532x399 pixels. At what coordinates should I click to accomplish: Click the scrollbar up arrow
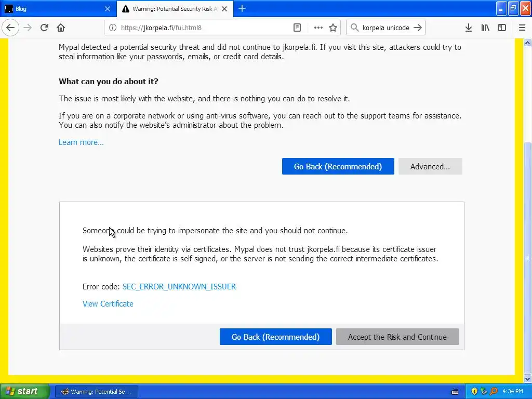click(527, 43)
